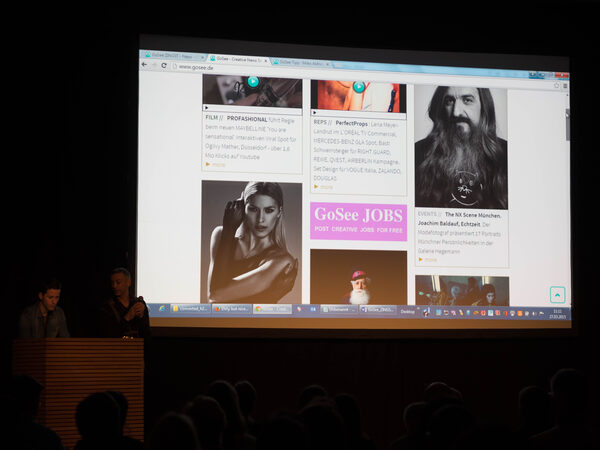Close the first GoSee tab
Viewport: 600px width, 450px height.
coord(203,57)
